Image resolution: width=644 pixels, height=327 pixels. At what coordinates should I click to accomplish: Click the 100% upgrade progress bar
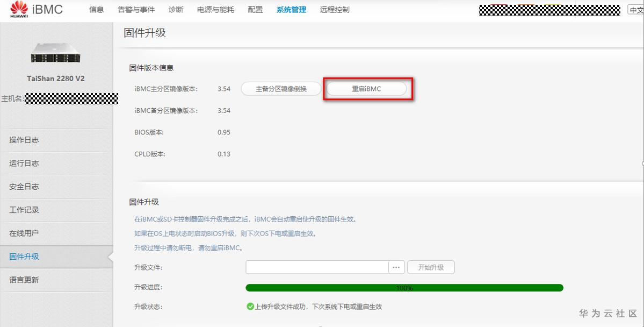pos(404,288)
